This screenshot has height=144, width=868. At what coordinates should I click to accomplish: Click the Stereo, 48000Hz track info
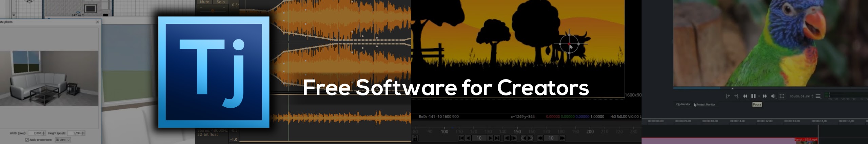(213, 130)
